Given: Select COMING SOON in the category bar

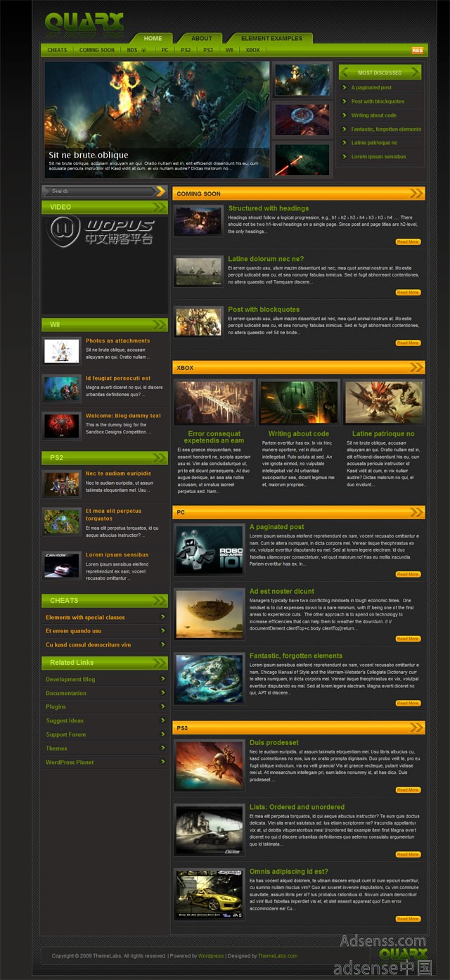Looking at the screenshot, I should click(97, 50).
